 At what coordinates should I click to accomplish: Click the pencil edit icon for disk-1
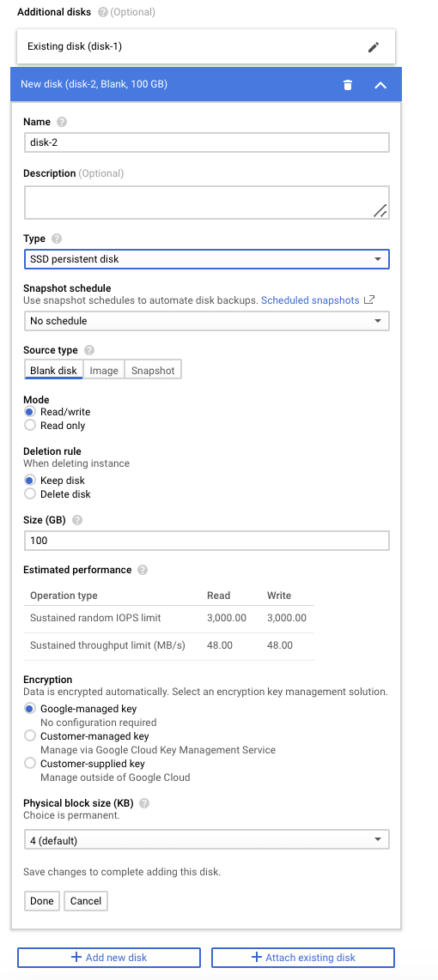click(x=374, y=47)
